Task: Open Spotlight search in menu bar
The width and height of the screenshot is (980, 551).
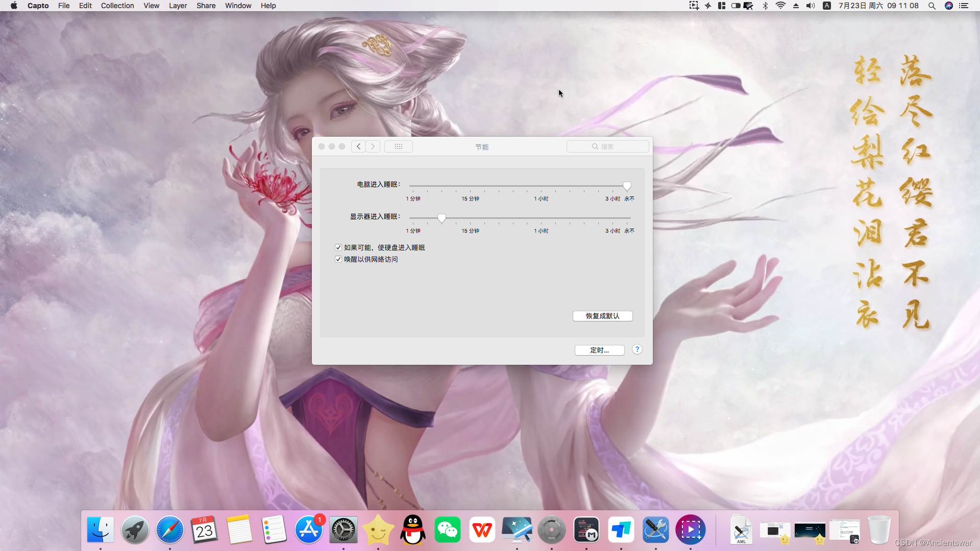Action: click(x=932, y=6)
